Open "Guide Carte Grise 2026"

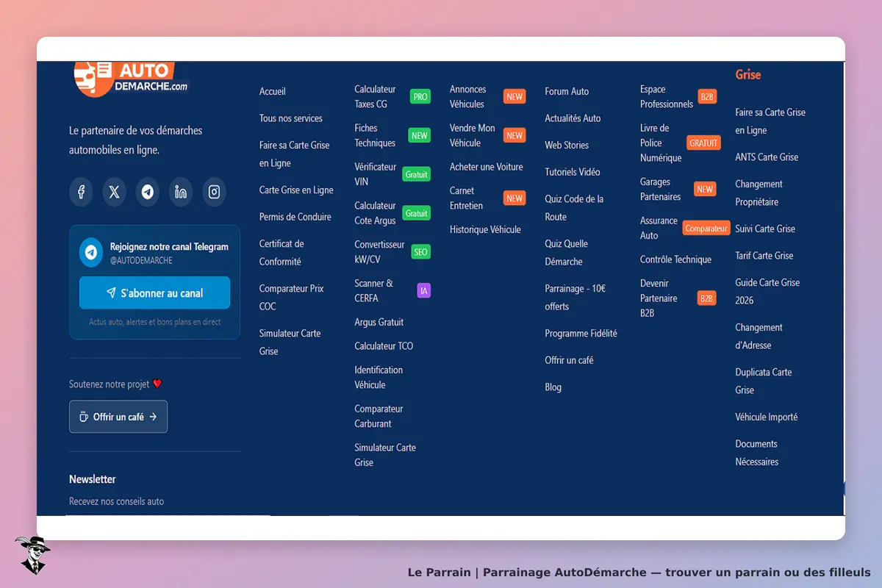point(767,291)
